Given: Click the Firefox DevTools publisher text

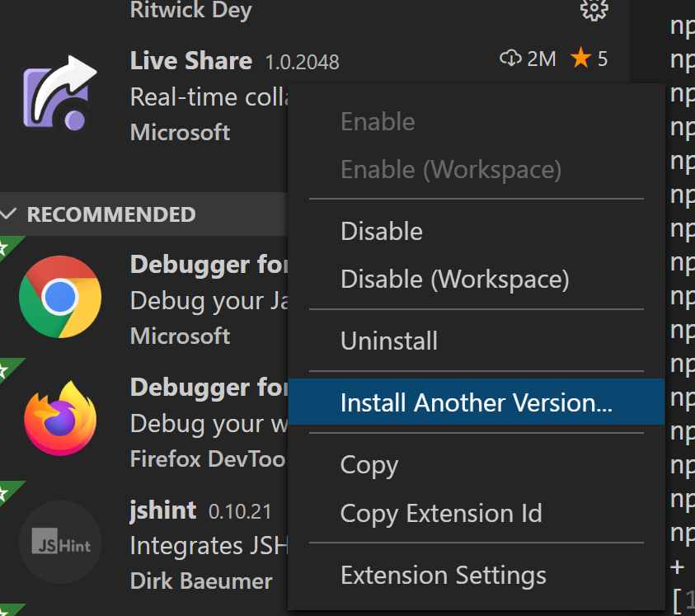Looking at the screenshot, I should click(209, 458).
